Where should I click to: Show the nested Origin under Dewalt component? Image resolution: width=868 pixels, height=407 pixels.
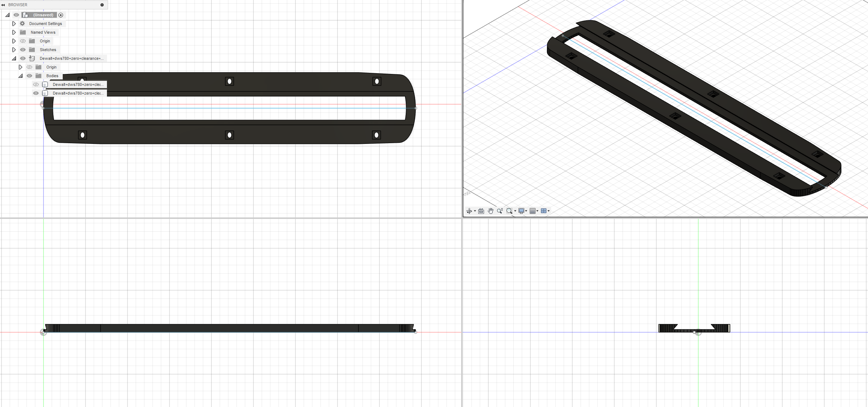point(29,67)
